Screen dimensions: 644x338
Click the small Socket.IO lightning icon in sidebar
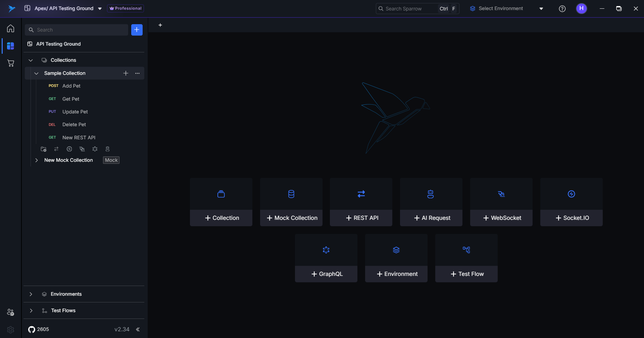69,149
